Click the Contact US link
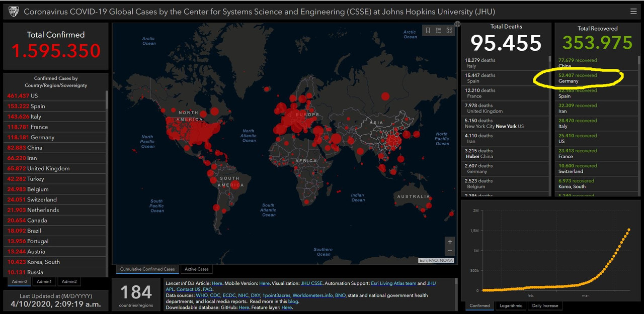 click(x=188, y=289)
